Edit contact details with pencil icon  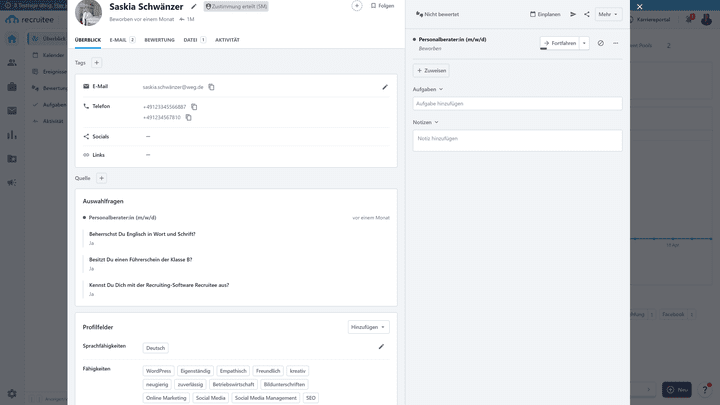point(385,87)
